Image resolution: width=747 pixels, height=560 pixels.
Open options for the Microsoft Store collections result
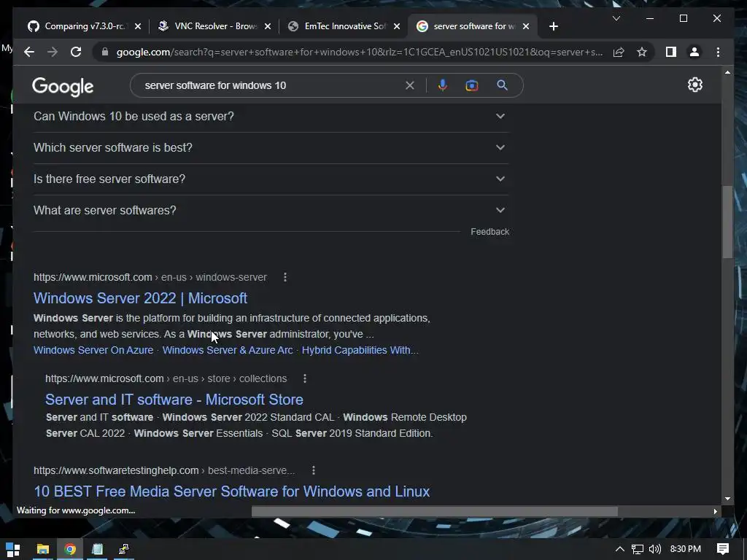[305, 378]
